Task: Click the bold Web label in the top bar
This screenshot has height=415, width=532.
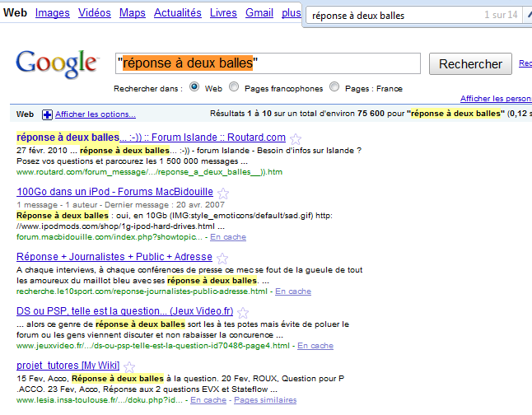Action: (15, 13)
